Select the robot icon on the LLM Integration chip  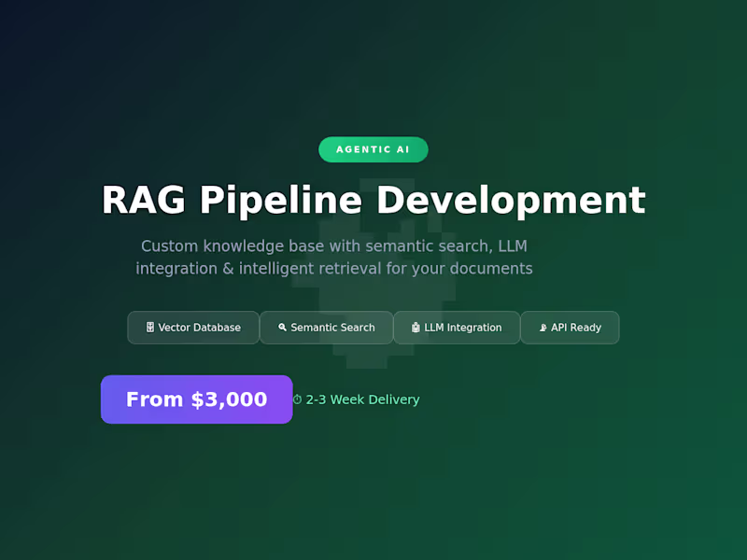pos(415,328)
